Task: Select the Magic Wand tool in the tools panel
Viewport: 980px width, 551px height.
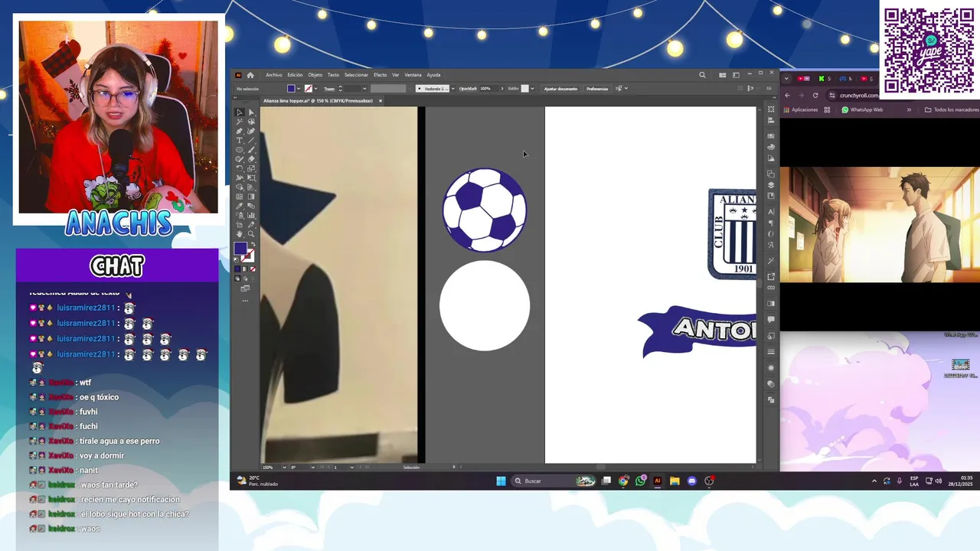Action: click(240, 122)
